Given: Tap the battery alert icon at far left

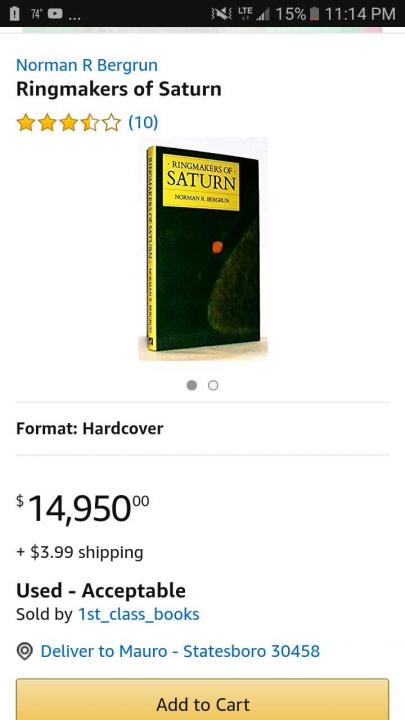Looking at the screenshot, I should 15,14.
